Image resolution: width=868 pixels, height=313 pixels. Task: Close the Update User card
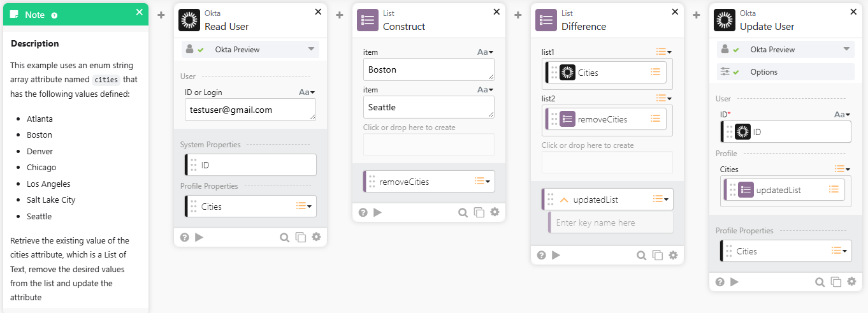[x=853, y=11]
